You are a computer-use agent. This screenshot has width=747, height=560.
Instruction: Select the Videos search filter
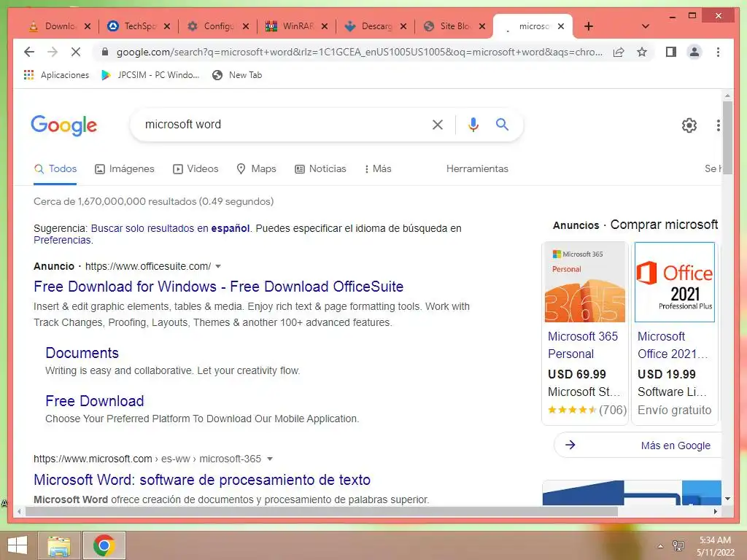pos(196,168)
